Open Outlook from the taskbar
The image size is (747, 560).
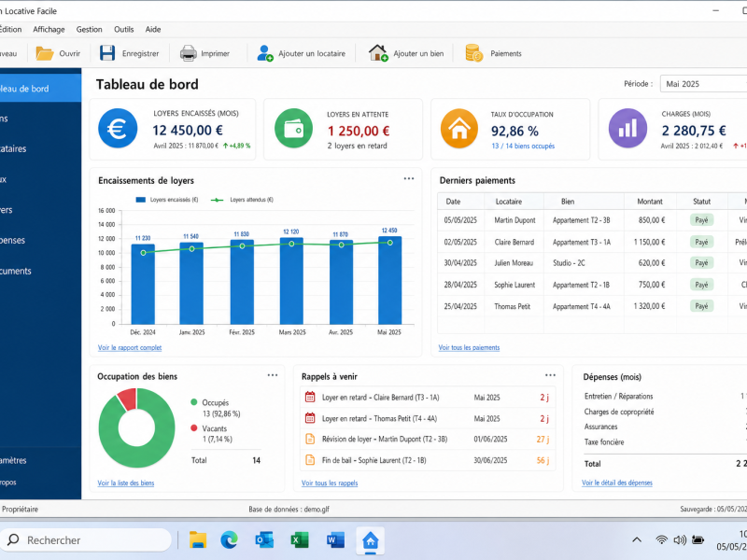[x=264, y=540]
